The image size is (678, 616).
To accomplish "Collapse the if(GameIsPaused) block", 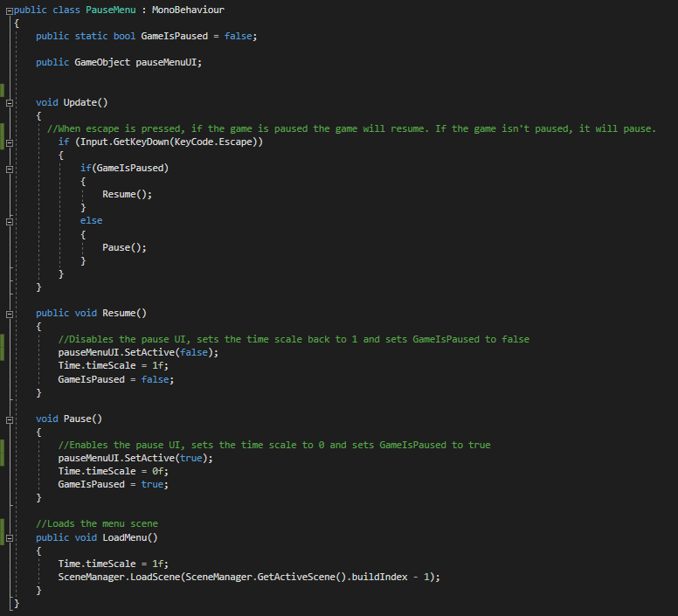I will click(x=10, y=168).
